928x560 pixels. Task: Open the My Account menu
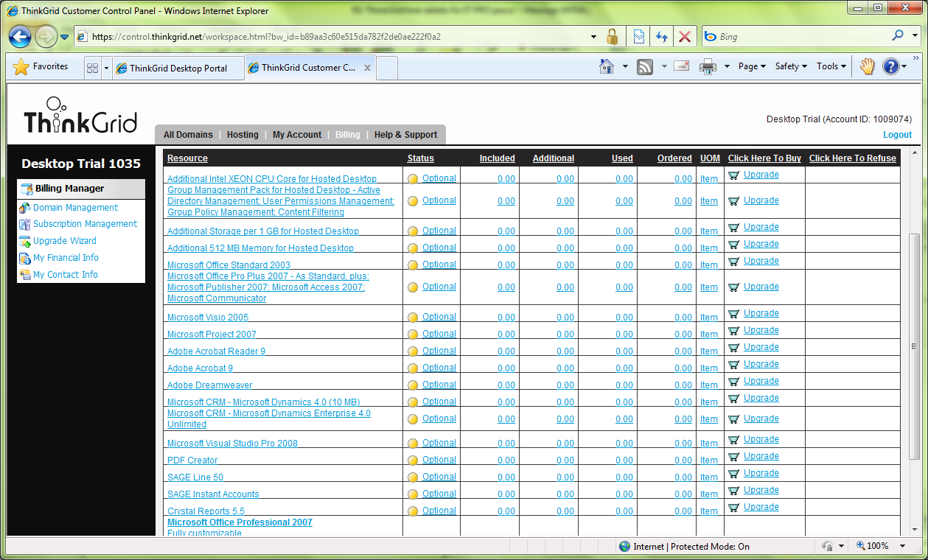tap(297, 135)
